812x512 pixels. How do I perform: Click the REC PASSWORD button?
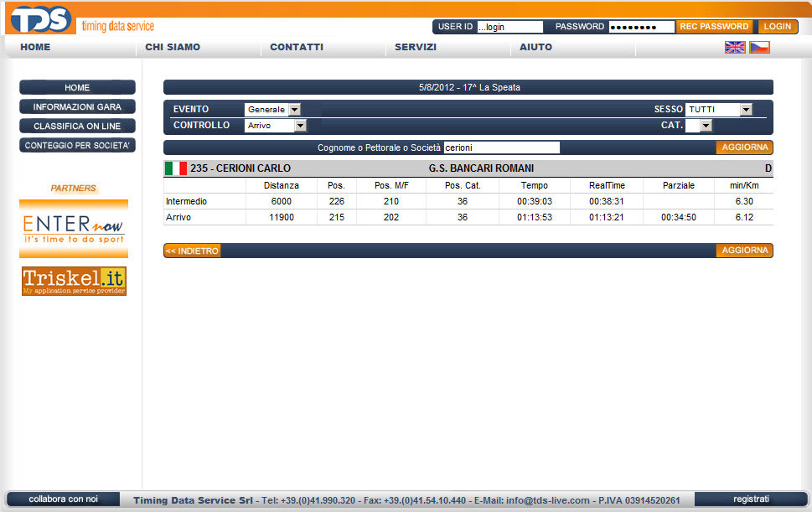(714, 27)
